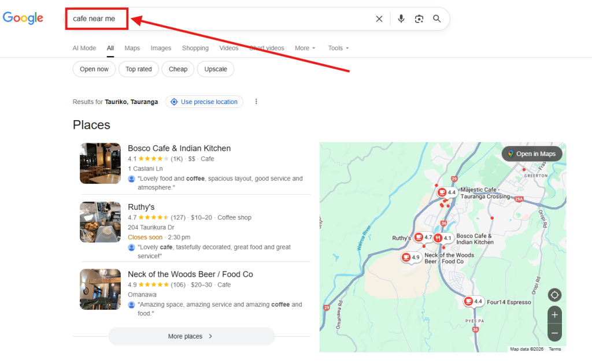Click the '1 Caslani Ln' address text
This screenshot has width=592, height=364.
click(x=145, y=169)
